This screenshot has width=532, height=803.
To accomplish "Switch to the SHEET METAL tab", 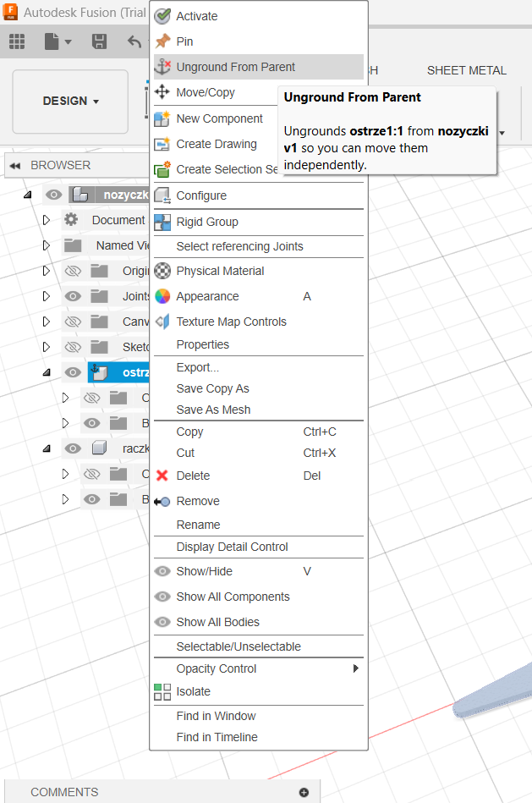I will (467, 71).
